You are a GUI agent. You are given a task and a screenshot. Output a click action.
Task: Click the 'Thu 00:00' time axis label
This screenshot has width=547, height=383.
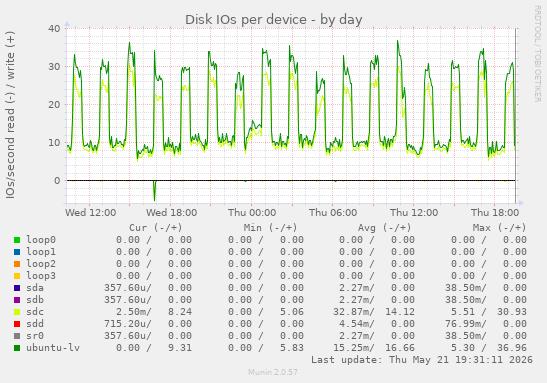pyautogui.click(x=252, y=212)
